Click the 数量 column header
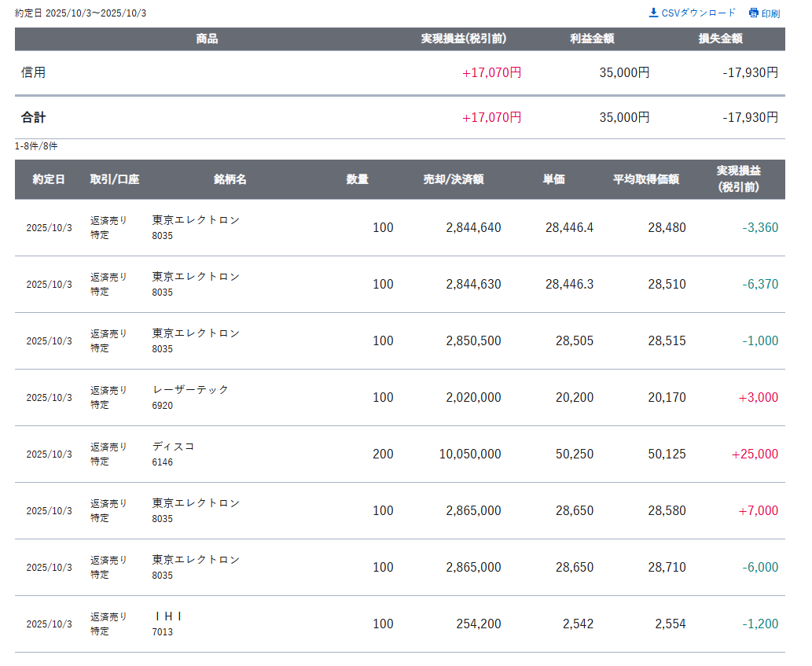The height and width of the screenshot is (666, 812). [358, 179]
